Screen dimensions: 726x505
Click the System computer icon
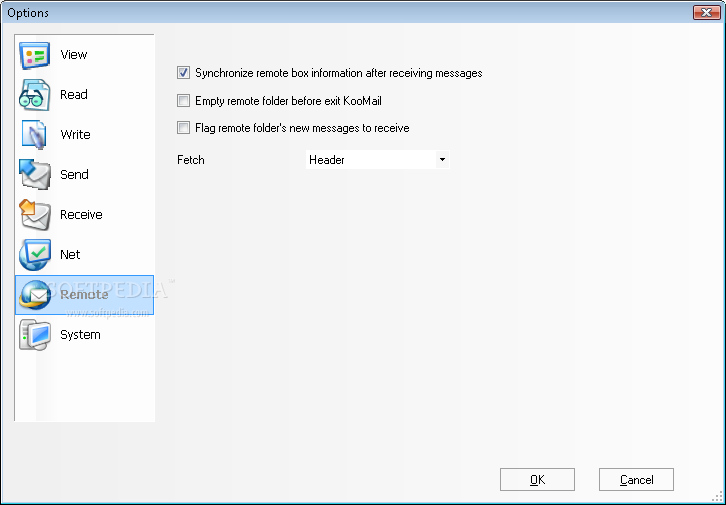click(x=34, y=335)
